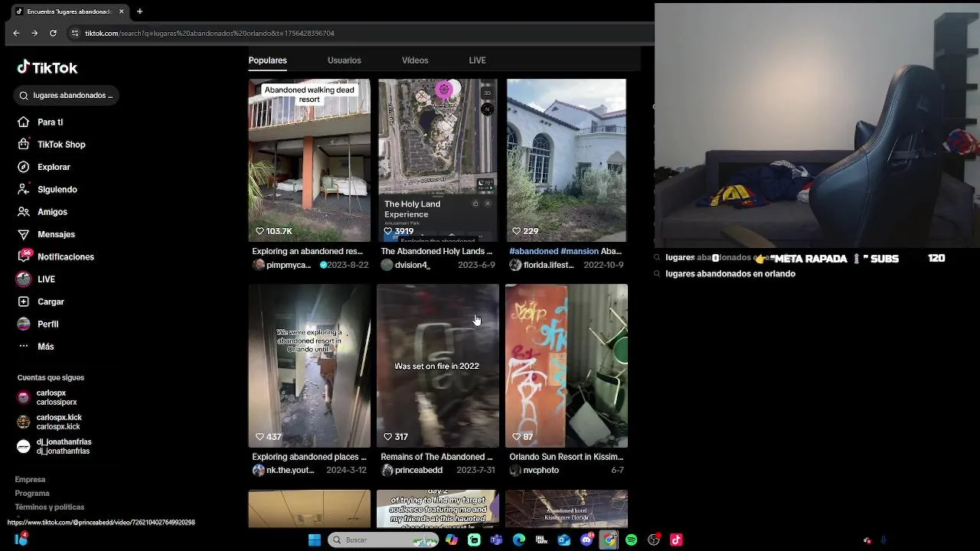Open the Abandoned walking dead resort video

pos(309,161)
